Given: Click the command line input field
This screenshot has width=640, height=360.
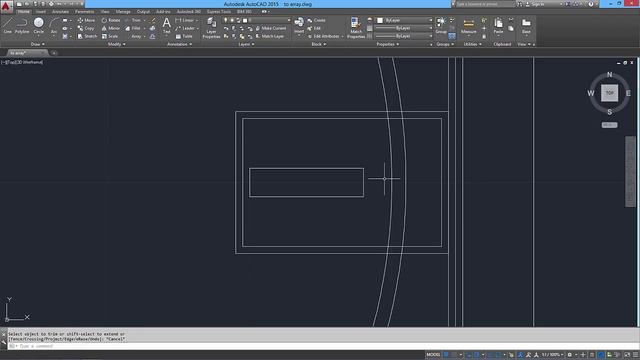Looking at the screenshot, I should coord(322,346).
